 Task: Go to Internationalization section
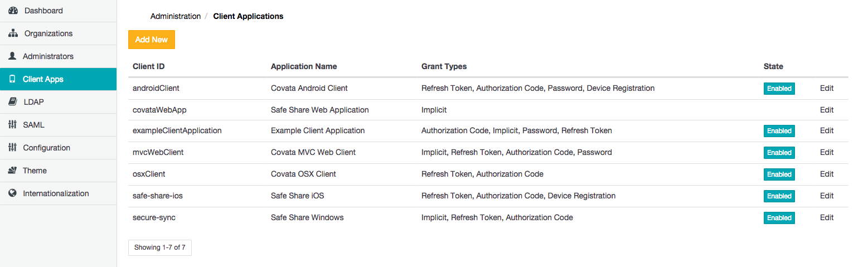(x=56, y=193)
